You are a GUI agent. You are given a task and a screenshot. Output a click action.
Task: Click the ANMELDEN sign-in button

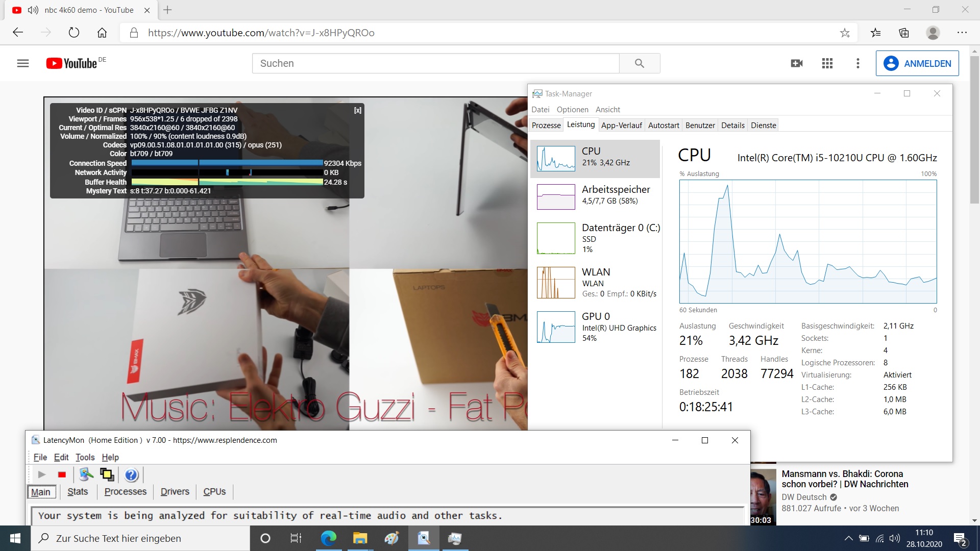(x=917, y=63)
